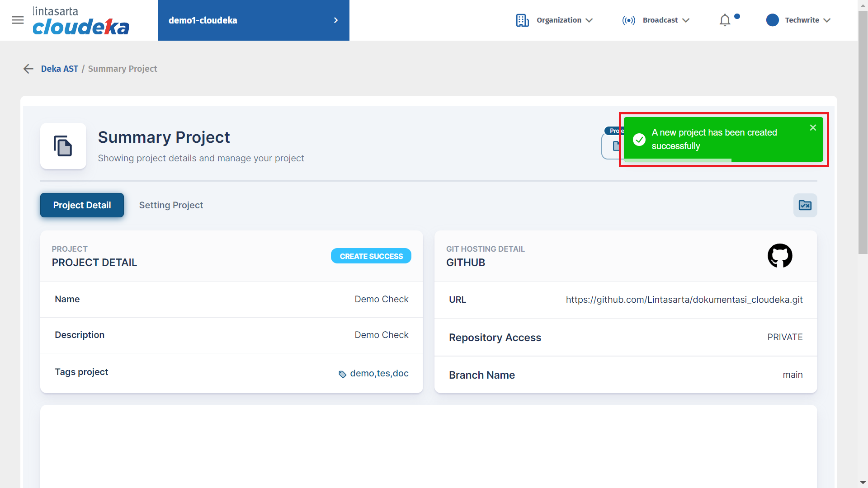This screenshot has height=488, width=868.
Task: Click the tag icon beside demo,tes,doc
Action: [x=342, y=374]
